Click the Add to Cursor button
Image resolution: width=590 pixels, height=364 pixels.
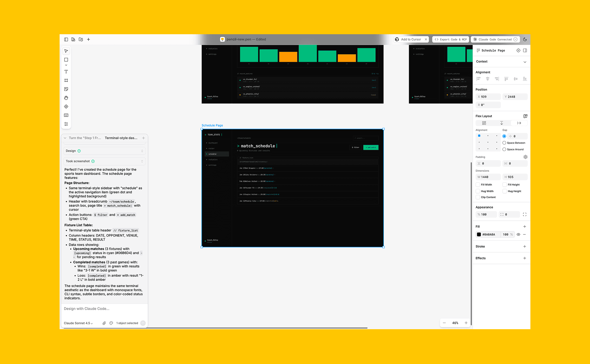(411, 39)
